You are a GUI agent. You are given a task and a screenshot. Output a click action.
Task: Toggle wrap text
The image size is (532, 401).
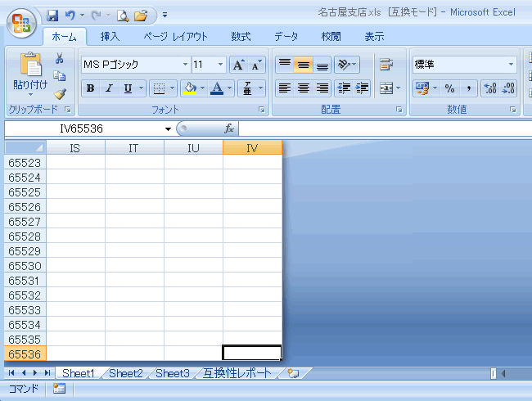click(x=386, y=65)
